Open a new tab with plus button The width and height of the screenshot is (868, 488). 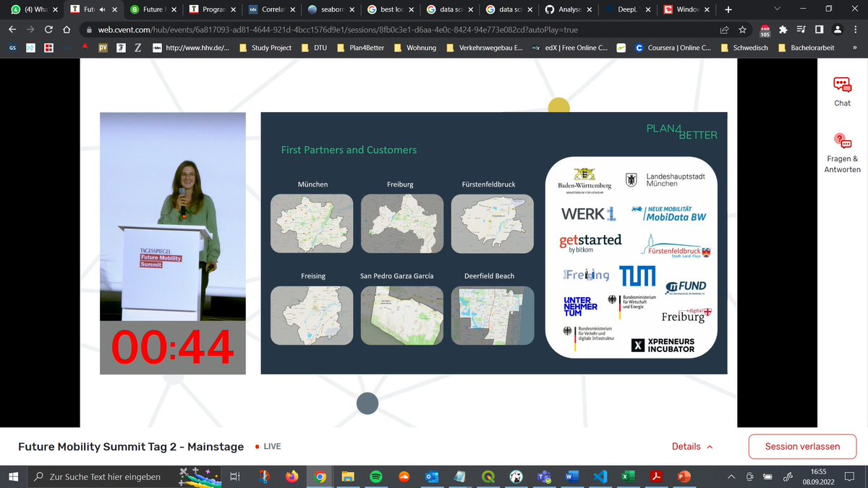728,9
